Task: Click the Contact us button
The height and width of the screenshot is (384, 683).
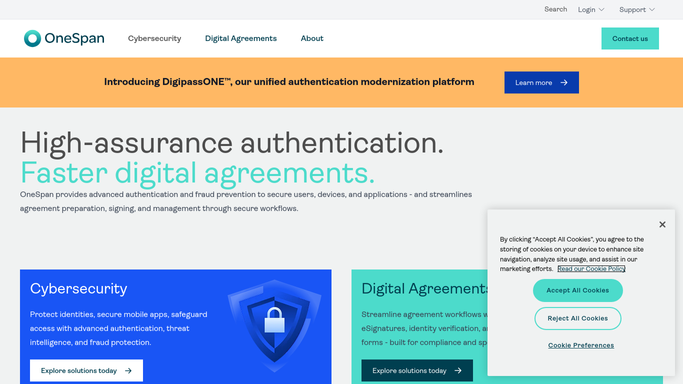Action: (x=630, y=39)
